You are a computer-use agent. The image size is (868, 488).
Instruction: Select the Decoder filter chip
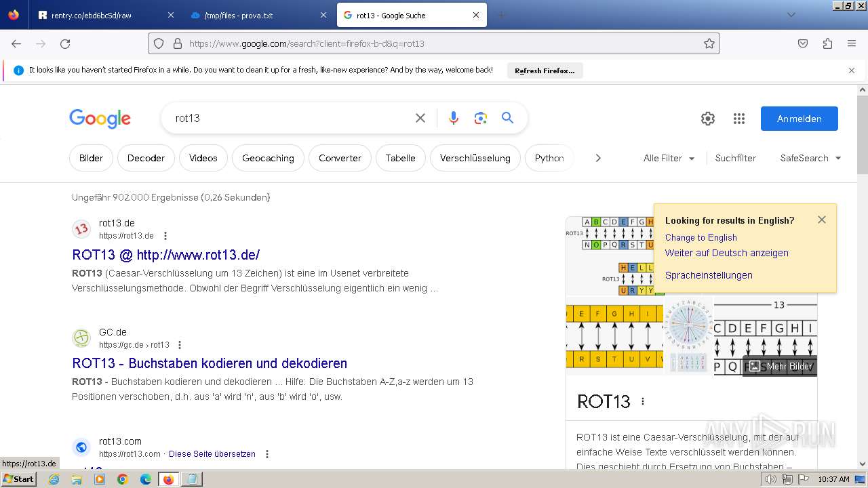tap(146, 158)
